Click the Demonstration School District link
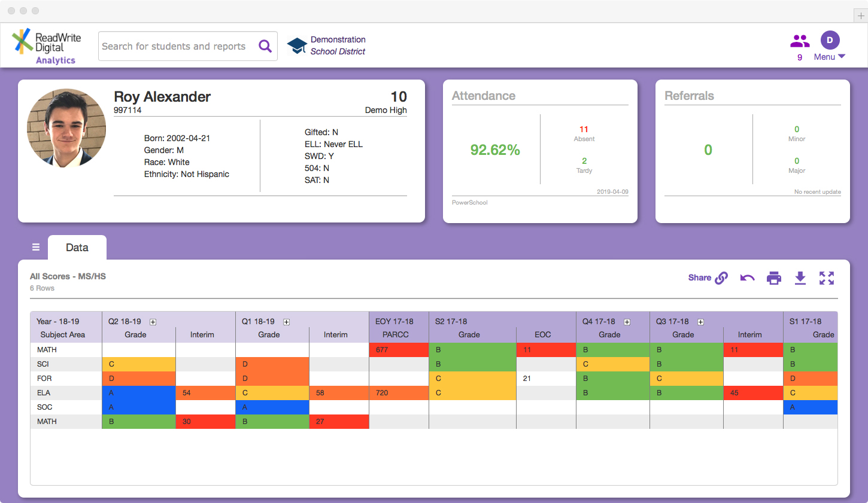 (x=337, y=45)
